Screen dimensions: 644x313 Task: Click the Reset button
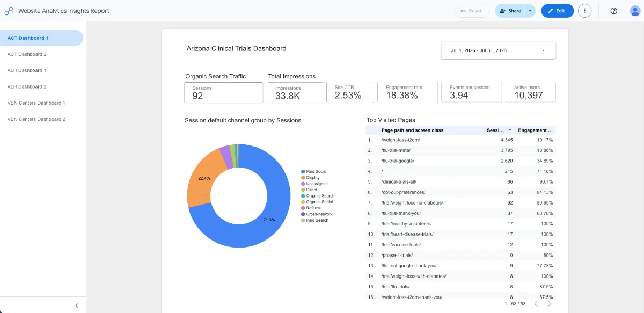(472, 11)
